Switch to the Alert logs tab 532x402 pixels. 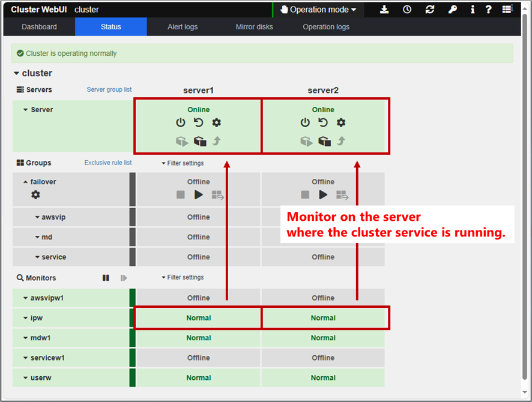pyautogui.click(x=183, y=27)
